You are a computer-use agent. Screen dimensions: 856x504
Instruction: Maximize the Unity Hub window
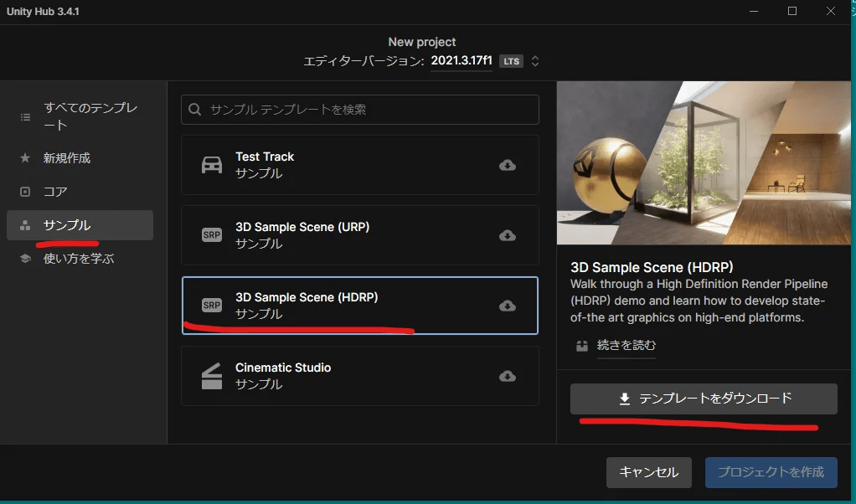[x=792, y=11]
